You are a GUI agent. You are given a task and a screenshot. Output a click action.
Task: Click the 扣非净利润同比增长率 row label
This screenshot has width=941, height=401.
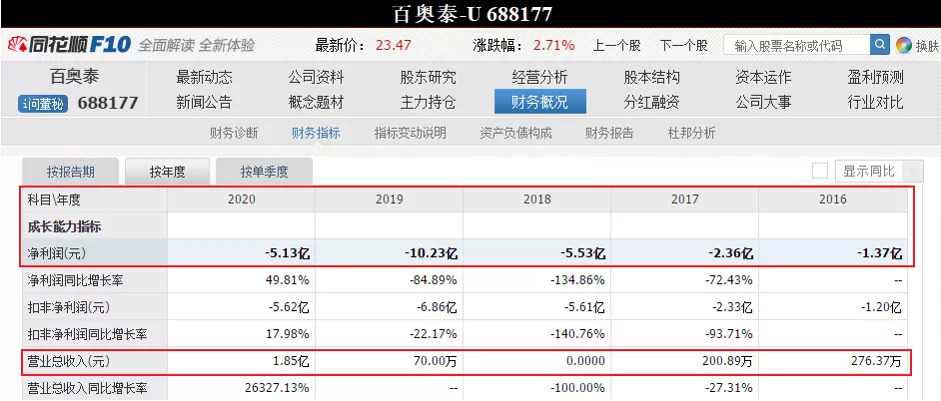pos(88,334)
